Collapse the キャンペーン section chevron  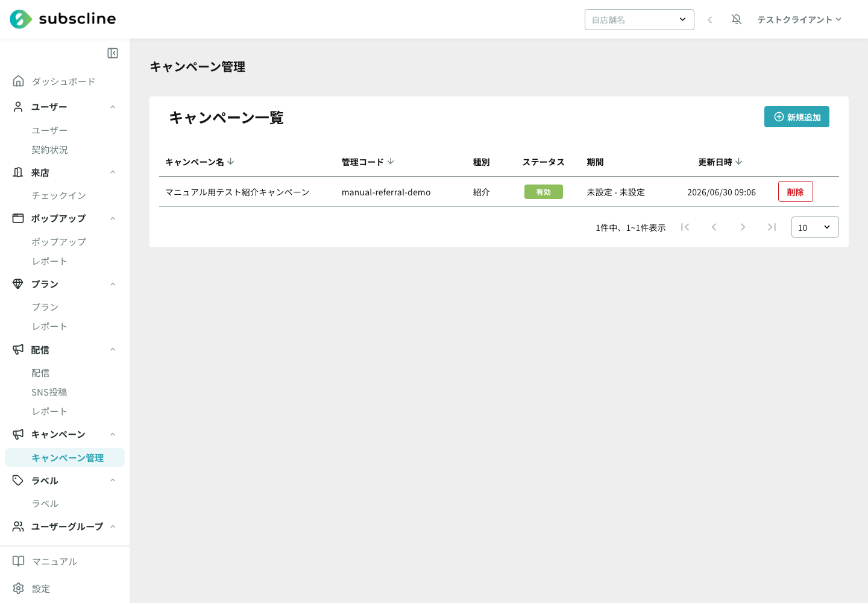coord(113,434)
